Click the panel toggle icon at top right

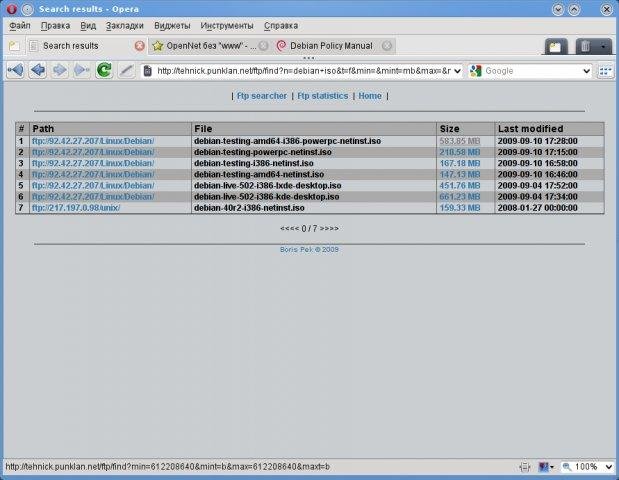pyautogui.click(x=556, y=47)
